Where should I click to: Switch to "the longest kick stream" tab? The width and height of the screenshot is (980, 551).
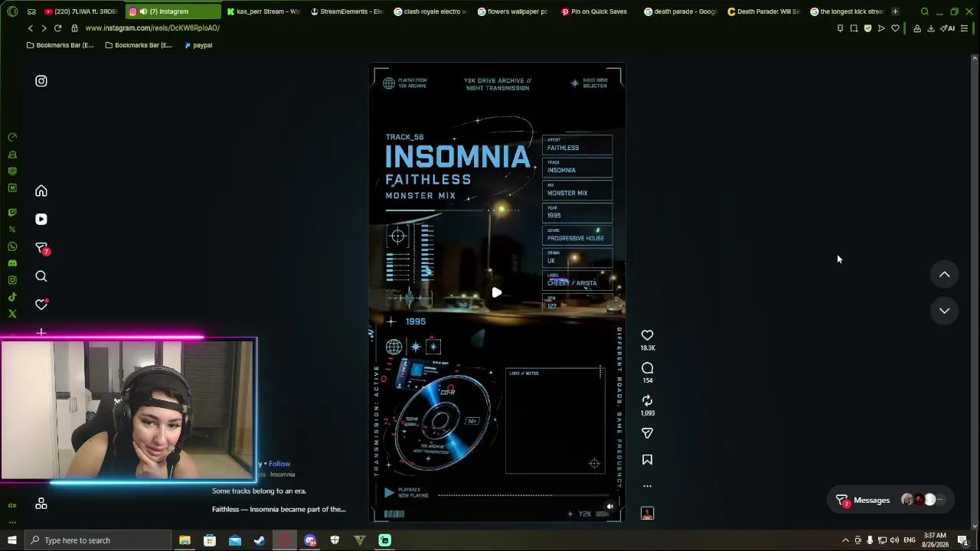pyautogui.click(x=847, y=11)
